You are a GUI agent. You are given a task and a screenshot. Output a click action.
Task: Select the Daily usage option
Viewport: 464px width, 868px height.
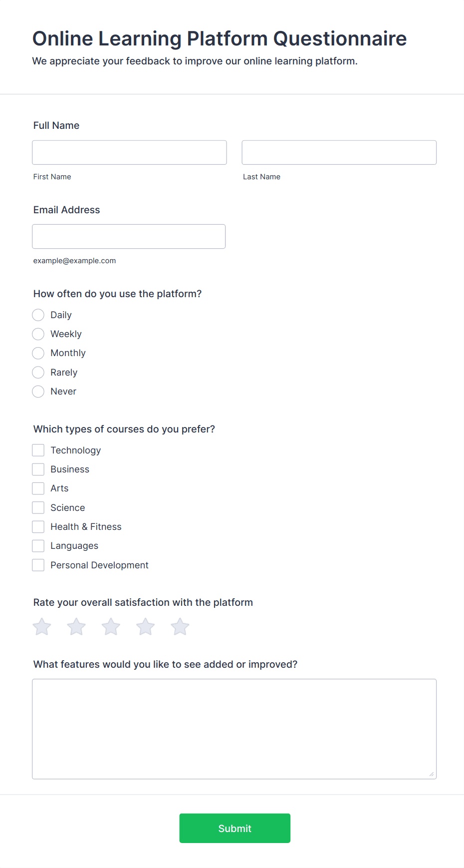point(38,315)
